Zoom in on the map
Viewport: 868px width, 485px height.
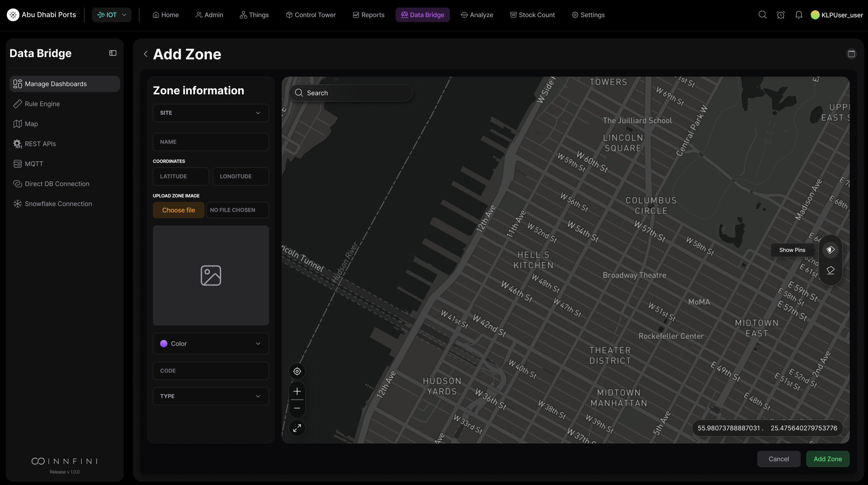(297, 391)
